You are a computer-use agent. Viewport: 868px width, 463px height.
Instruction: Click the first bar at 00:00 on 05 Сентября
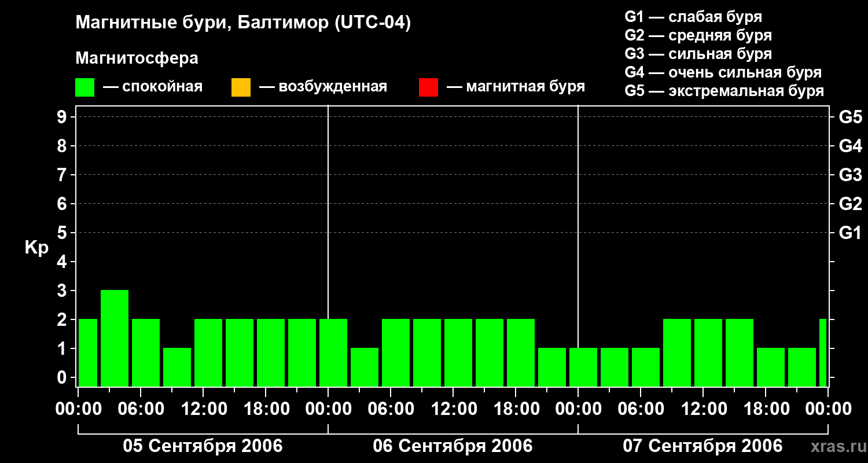tap(88, 352)
